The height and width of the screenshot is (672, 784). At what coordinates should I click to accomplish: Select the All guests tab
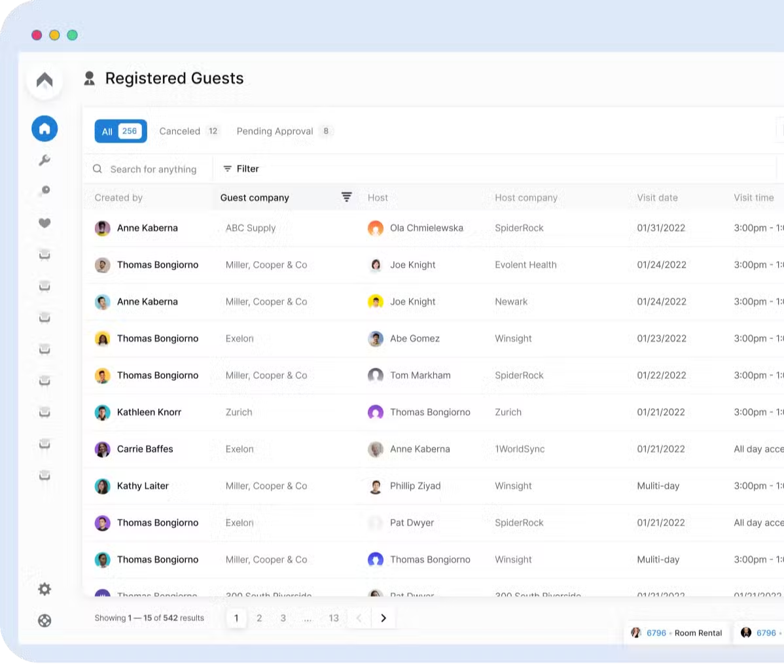120,131
